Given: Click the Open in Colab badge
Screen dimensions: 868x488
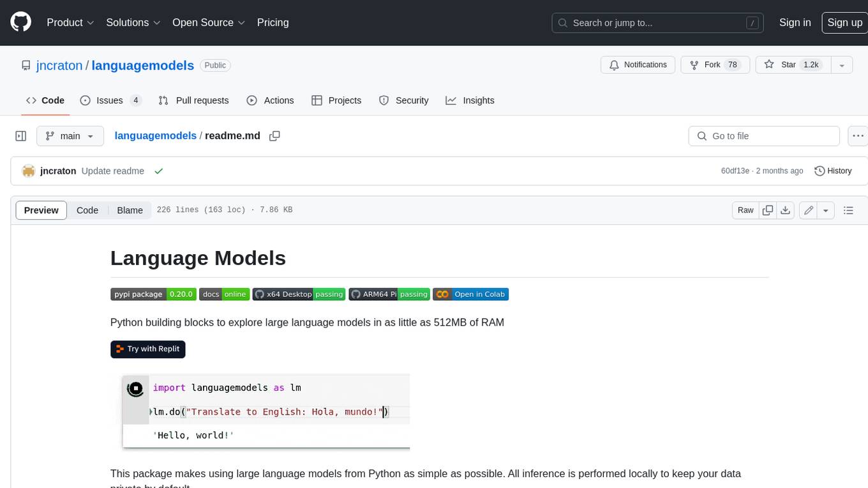Looking at the screenshot, I should (470, 294).
